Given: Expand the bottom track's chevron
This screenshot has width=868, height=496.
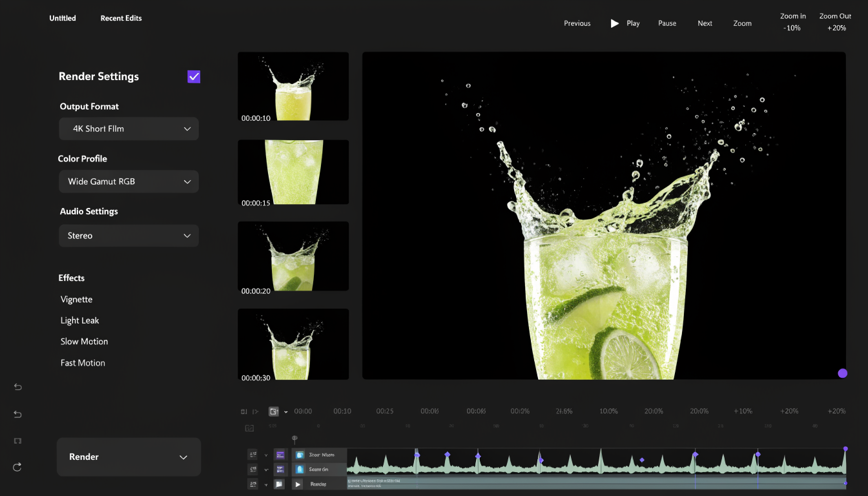Looking at the screenshot, I should click(266, 485).
